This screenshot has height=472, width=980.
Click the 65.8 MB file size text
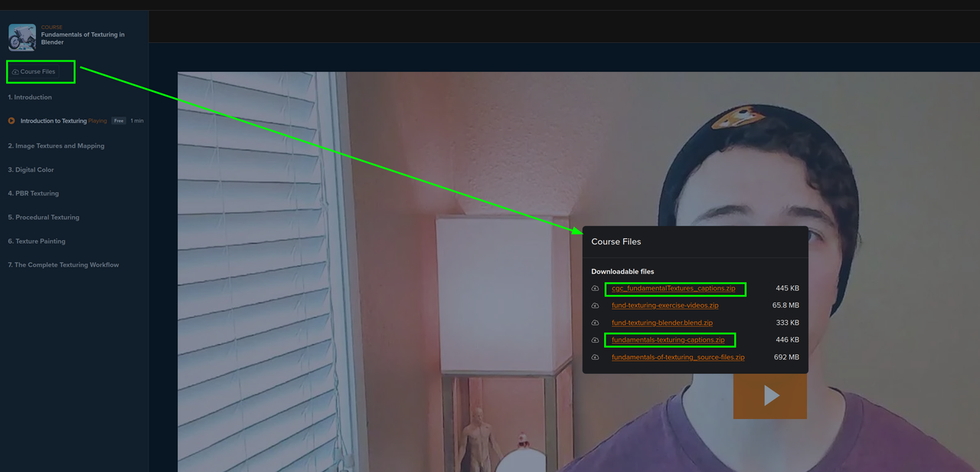click(x=786, y=305)
